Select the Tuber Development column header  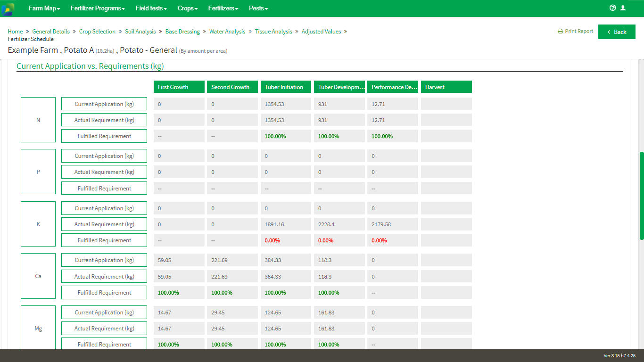click(x=339, y=87)
